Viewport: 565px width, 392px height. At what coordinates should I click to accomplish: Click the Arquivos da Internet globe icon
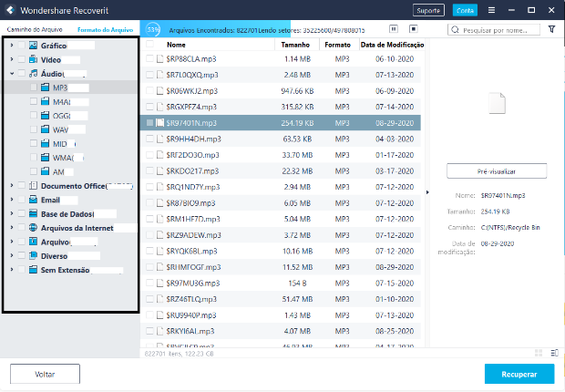33,228
